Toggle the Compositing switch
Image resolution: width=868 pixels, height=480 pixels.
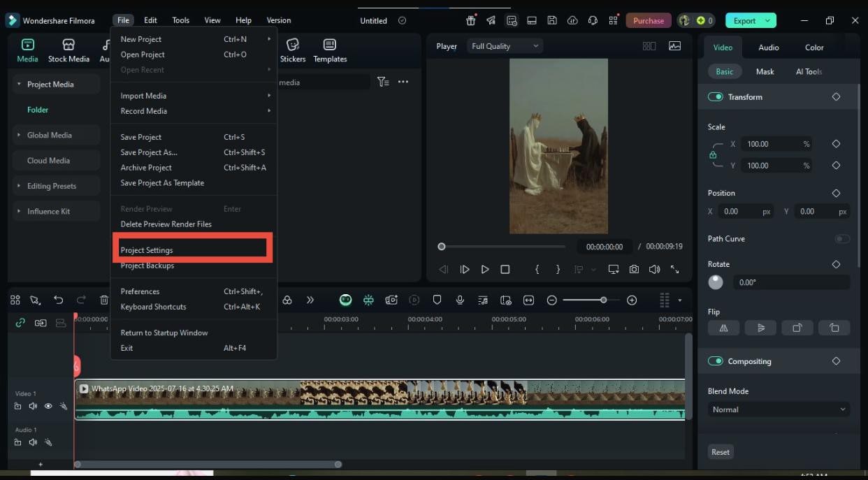coord(715,361)
